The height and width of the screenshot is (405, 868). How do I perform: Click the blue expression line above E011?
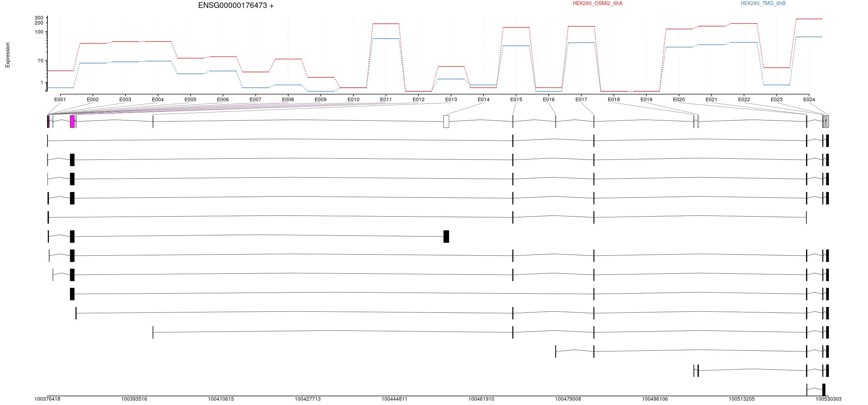click(386, 39)
